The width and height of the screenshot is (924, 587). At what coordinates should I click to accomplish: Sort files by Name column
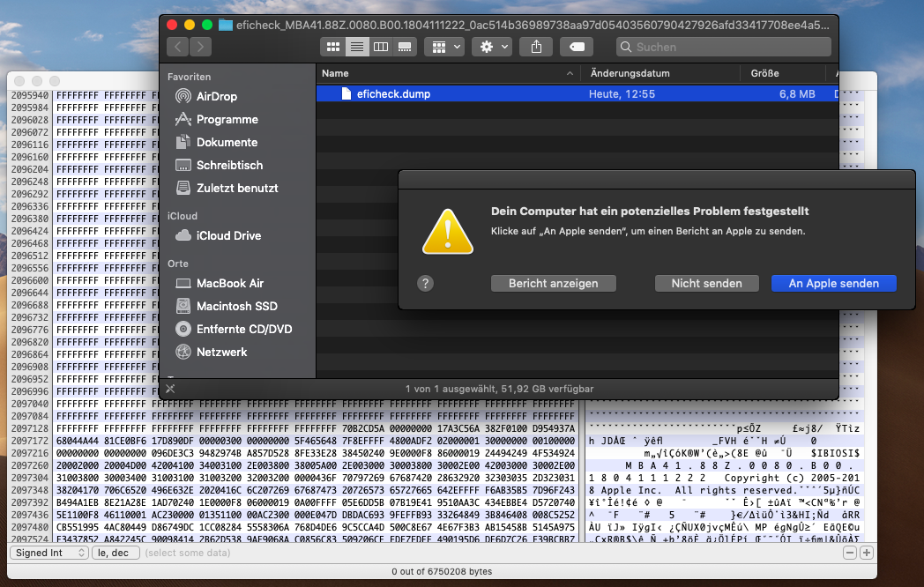448,73
